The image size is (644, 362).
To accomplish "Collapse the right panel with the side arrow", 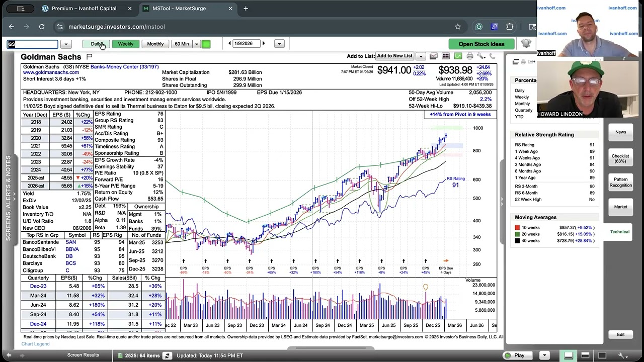I will pyautogui.click(x=501, y=201).
